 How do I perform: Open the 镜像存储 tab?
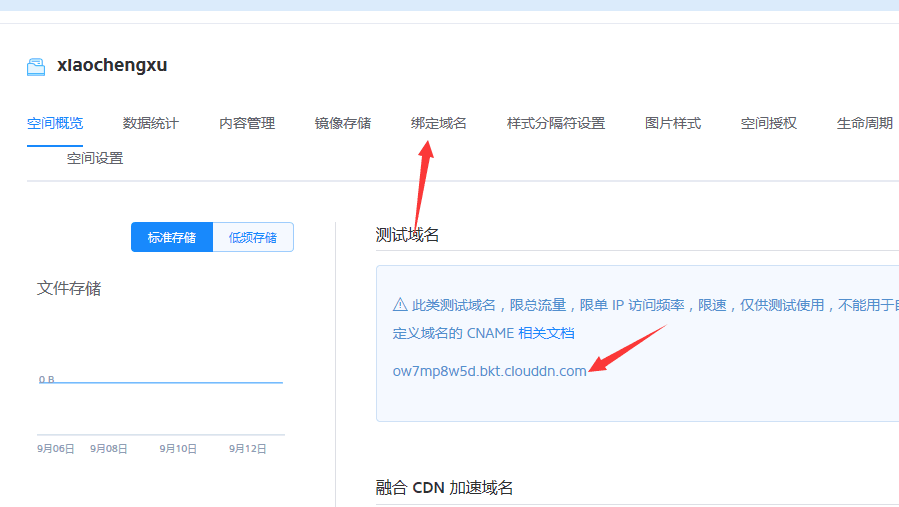click(x=343, y=123)
